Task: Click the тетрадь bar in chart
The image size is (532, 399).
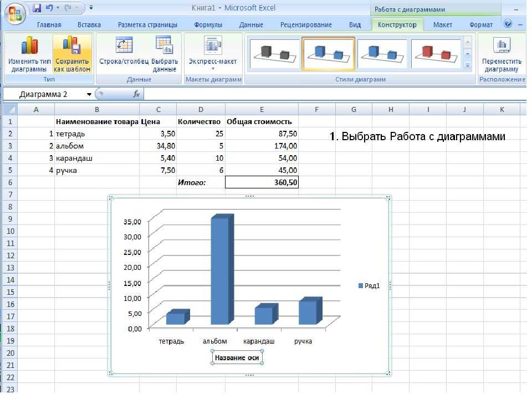Action: tap(177, 317)
